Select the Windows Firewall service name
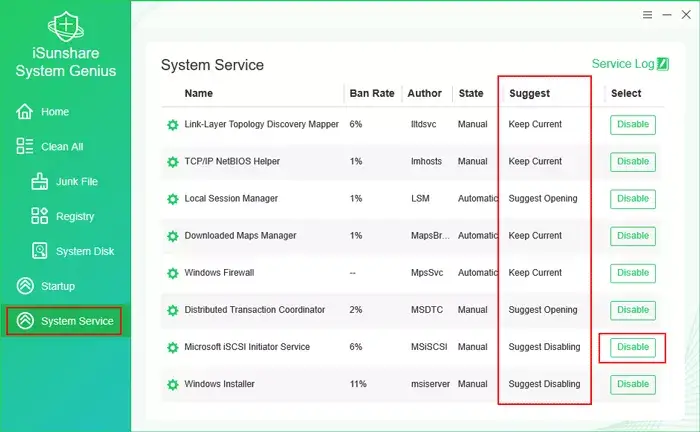Viewport: 700px width, 432px height. tap(219, 273)
